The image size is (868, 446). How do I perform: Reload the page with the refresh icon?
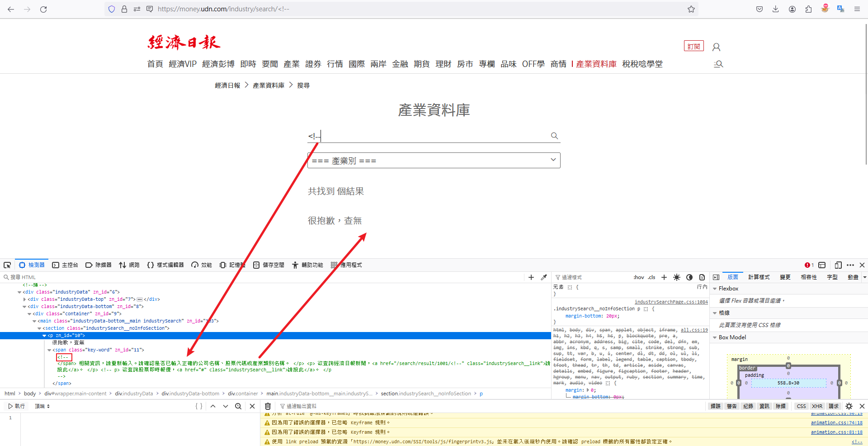(43, 9)
